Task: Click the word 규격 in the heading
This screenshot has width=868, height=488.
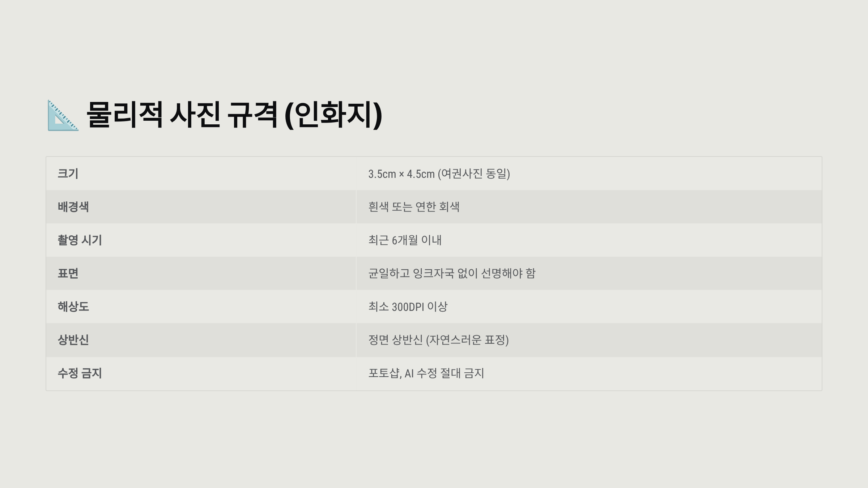Action: [252, 115]
